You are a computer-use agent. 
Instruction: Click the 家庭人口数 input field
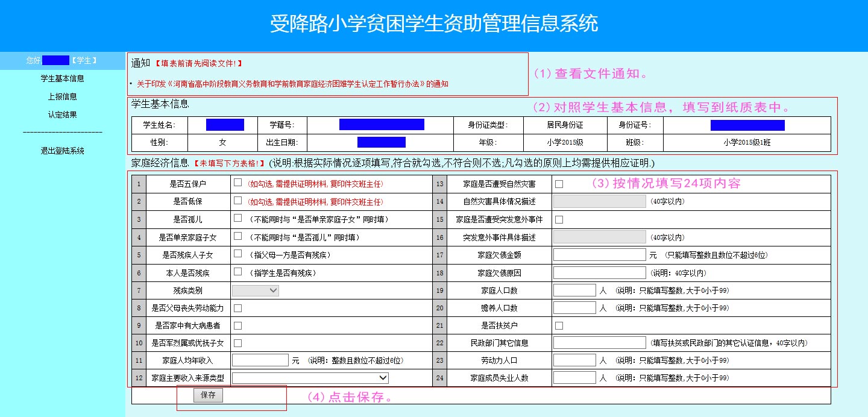574,290
